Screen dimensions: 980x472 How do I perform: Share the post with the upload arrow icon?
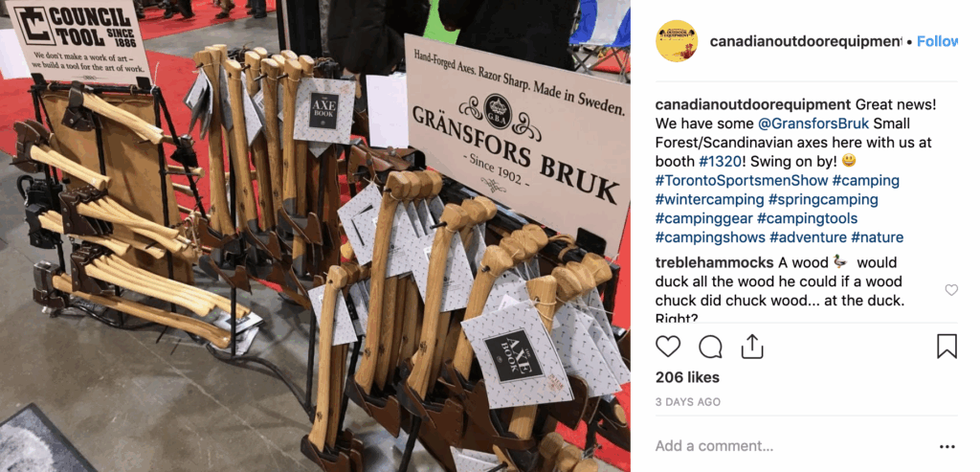pos(752,346)
